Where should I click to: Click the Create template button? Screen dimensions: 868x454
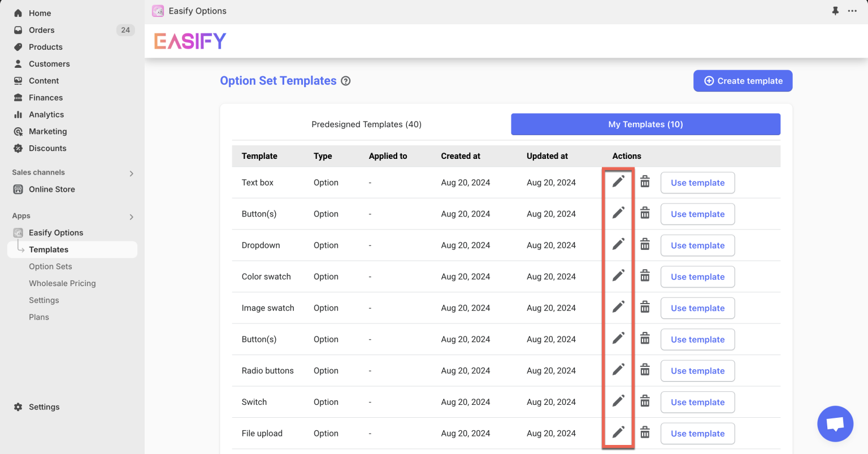click(x=743, y=80)
